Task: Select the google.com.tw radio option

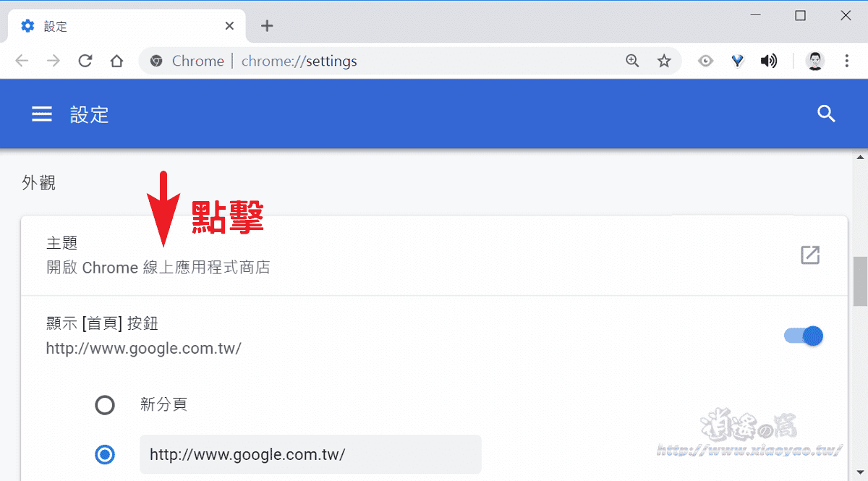Action: coord(105,454)
